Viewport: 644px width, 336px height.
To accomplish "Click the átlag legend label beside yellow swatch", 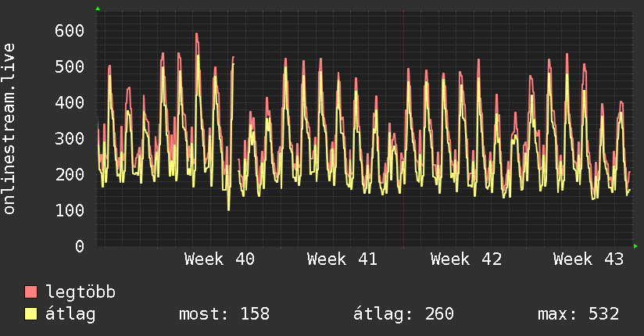I will [70, 314].
